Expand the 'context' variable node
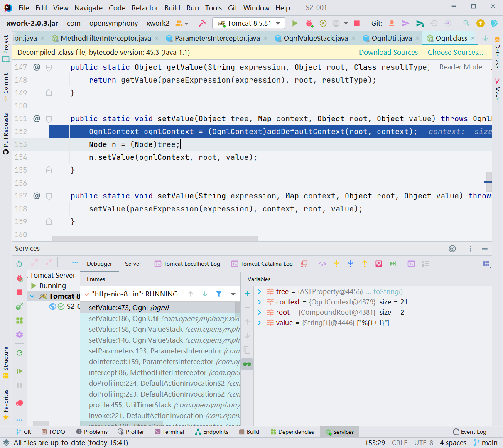Screen dimensions: 503x448 click(x=260, y=302)
